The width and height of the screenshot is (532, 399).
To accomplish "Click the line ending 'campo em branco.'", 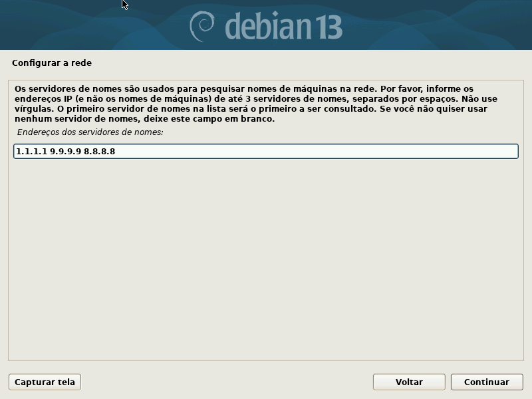I will tap(144, 119).
